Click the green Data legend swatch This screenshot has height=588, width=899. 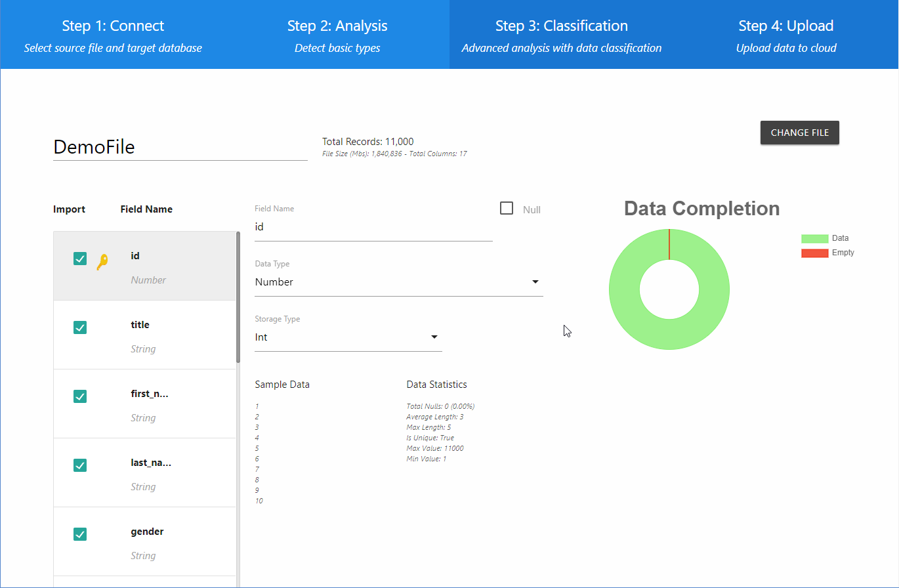814,239
